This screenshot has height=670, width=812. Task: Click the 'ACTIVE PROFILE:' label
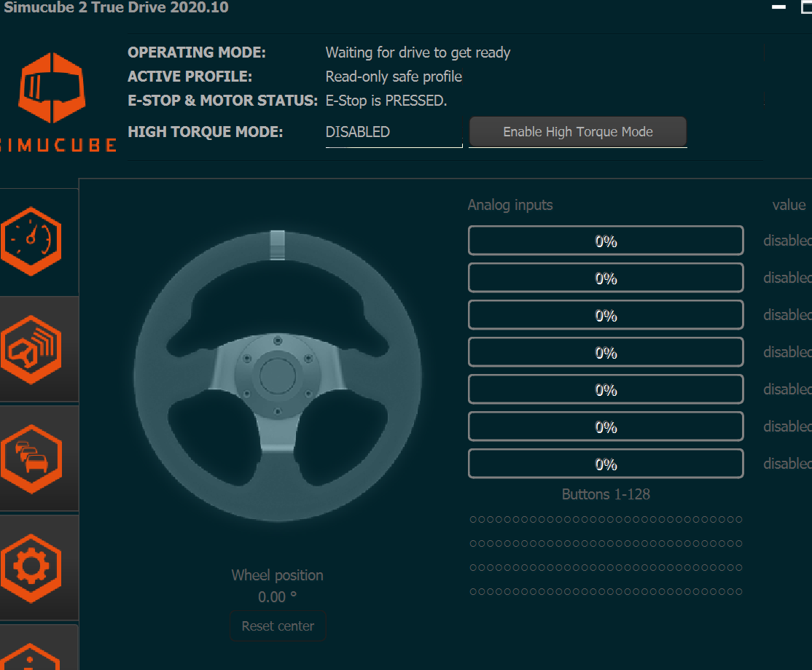pos(190,76)
